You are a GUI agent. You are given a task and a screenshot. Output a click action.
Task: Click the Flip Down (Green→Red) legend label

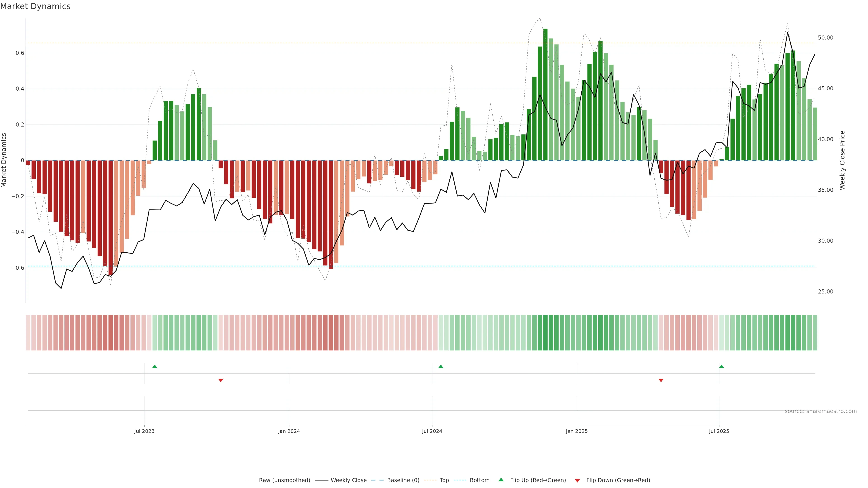(618, 480)
